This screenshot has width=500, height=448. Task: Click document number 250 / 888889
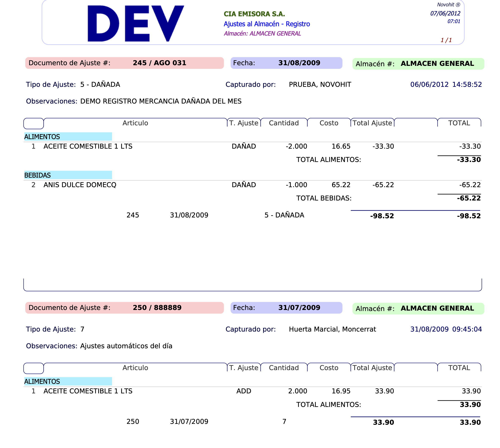[x=157, y=308]
